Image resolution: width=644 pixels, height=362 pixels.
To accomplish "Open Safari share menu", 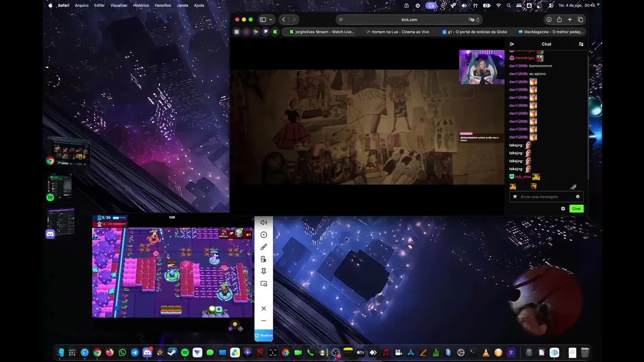I will (x=559, y=20).
